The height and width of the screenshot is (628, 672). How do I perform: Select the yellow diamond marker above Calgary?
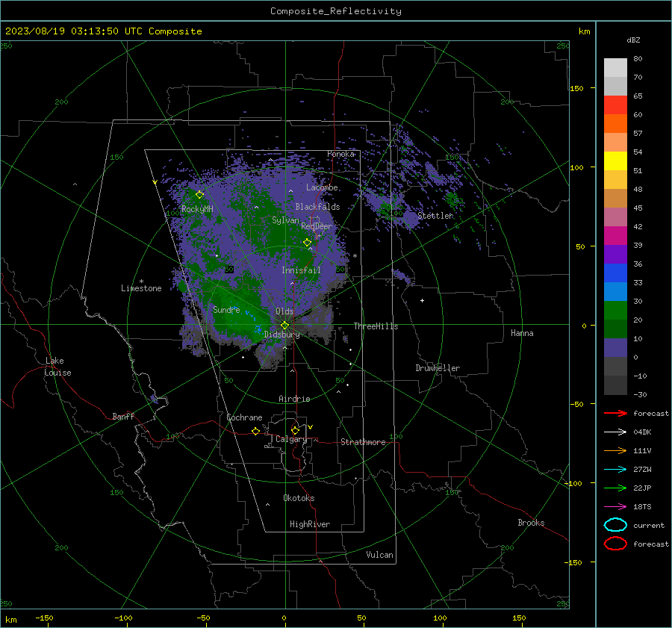(295, 430)
